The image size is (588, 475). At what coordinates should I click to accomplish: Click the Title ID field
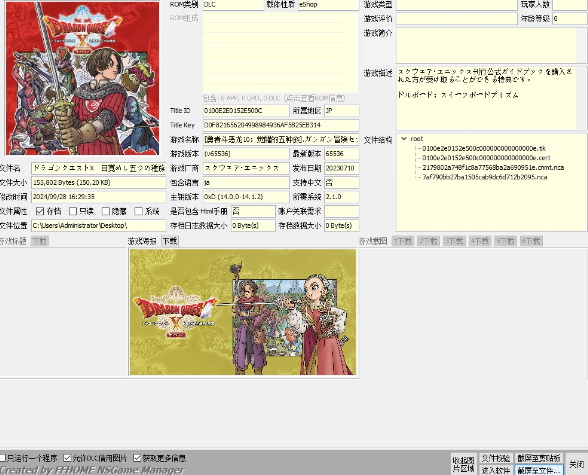point(246,111)
